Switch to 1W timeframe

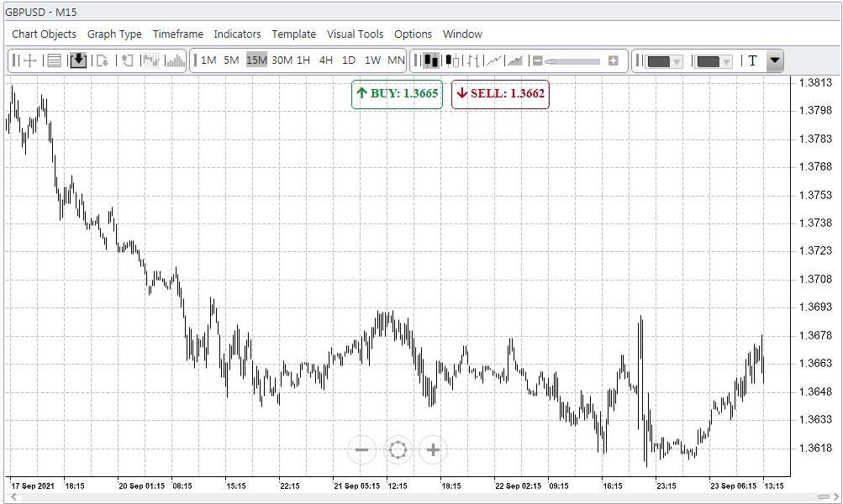click(372, 60)
